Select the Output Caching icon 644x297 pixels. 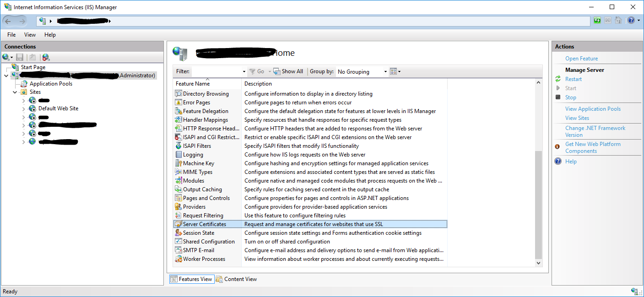tap(179, 189)
